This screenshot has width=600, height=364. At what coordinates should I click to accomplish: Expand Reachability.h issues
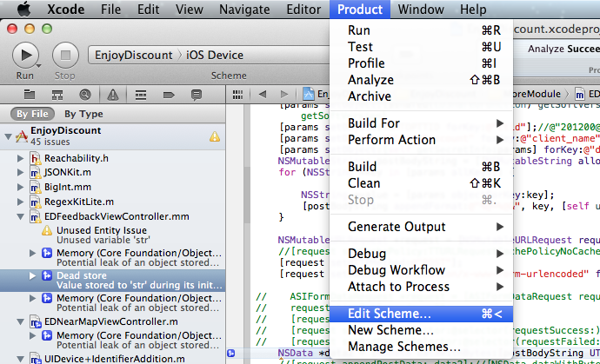pos(20,158)
